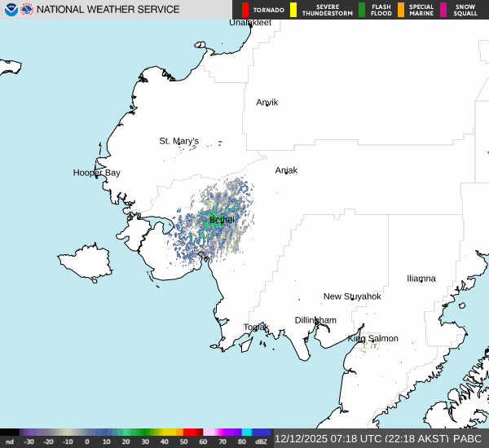Click the National Weather Service title text
Viewport: 489px width, 448px height.
(108, 10)
